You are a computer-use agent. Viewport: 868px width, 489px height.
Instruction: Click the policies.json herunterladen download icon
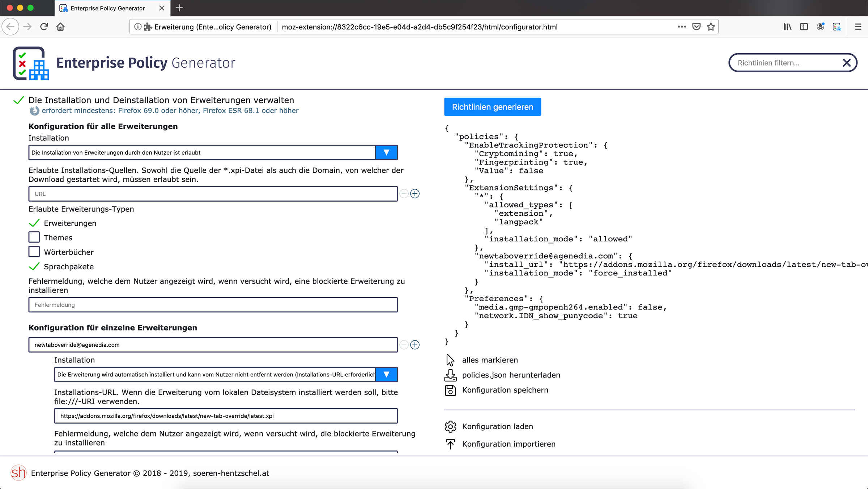point(450,375)
